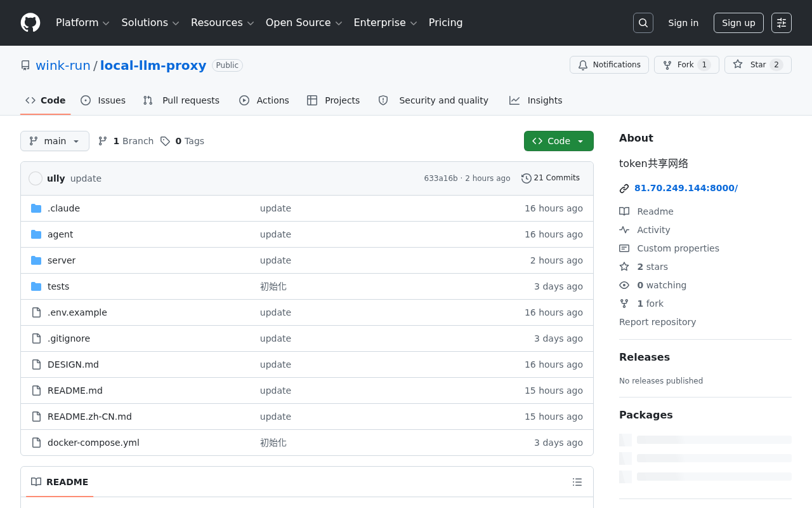This screenshot has width=812, height=508.
Task: Open the Security and quality tab
Action: coord(433,100)
